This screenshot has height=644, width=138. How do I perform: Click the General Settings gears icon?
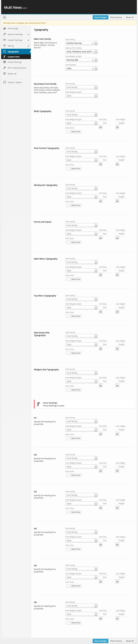(x=4, y=34)
